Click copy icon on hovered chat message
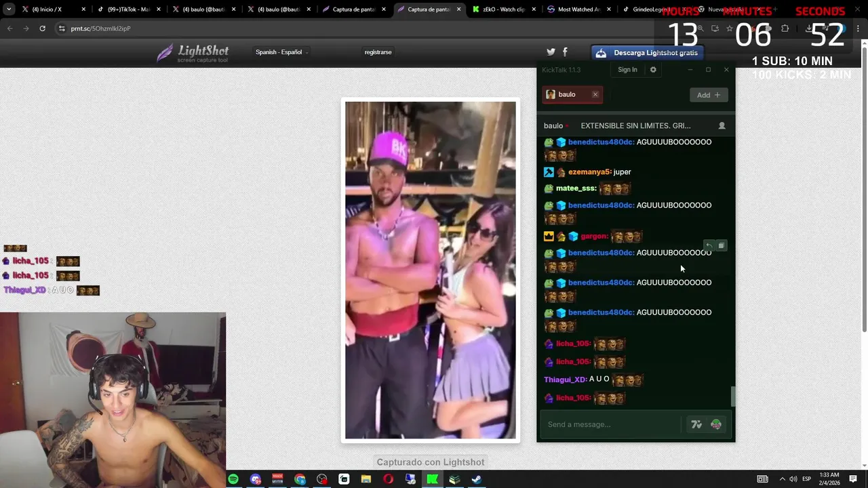The height and width of the screenshot is (488, 868). (722, 245)
